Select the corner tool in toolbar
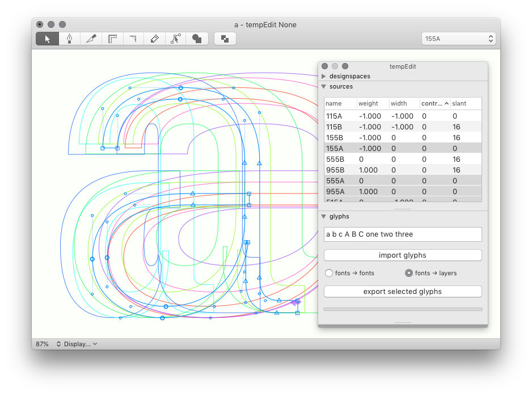Image resolution: width=532 pixels, height=395 pixels. 133,39
